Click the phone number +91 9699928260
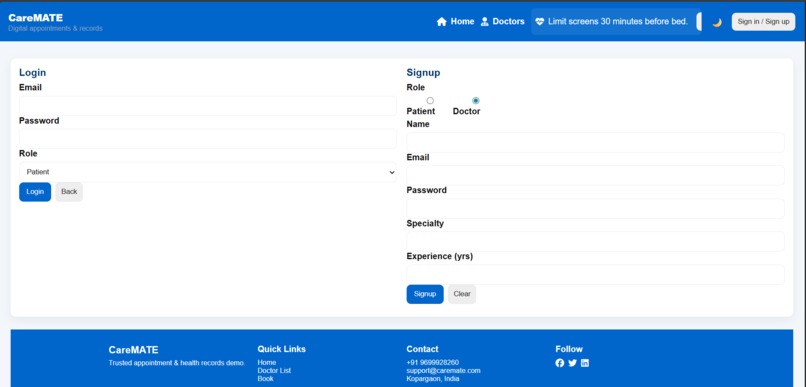Image resolution: width=806 pixels, height=387 pixels. coord(432,362)
